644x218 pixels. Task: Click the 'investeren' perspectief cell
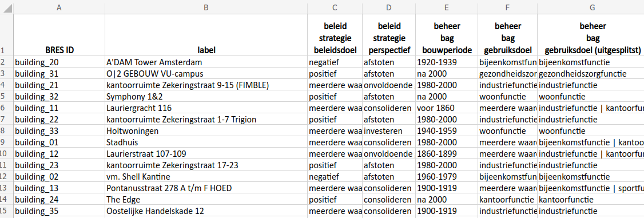[388, 132]
